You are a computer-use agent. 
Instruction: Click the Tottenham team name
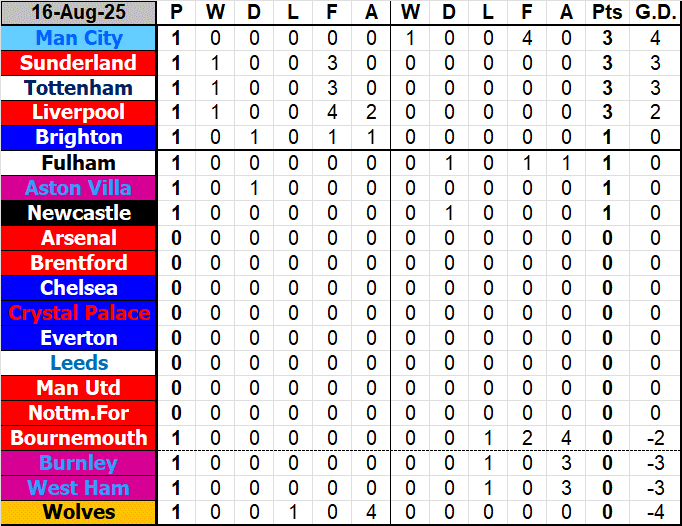click(79, 88)
